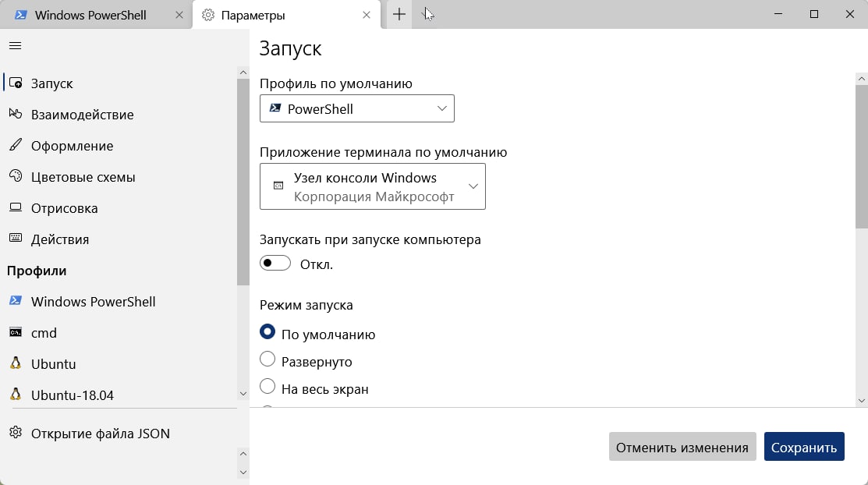Click settings pane scroll down arrow

(861, 400)
